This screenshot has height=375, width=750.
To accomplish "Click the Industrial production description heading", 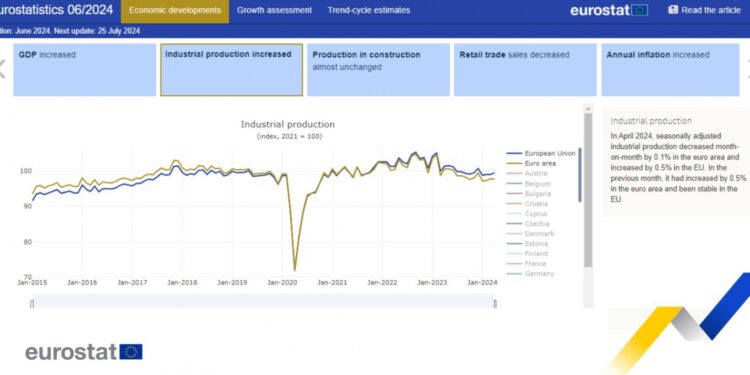I will [x=651, y=121].
